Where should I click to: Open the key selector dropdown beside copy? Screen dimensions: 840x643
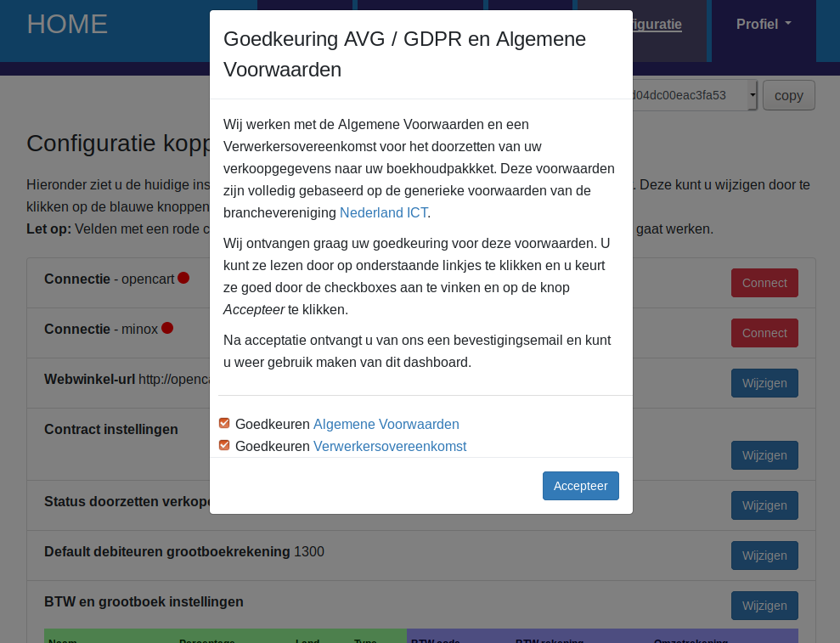[752, 95]
